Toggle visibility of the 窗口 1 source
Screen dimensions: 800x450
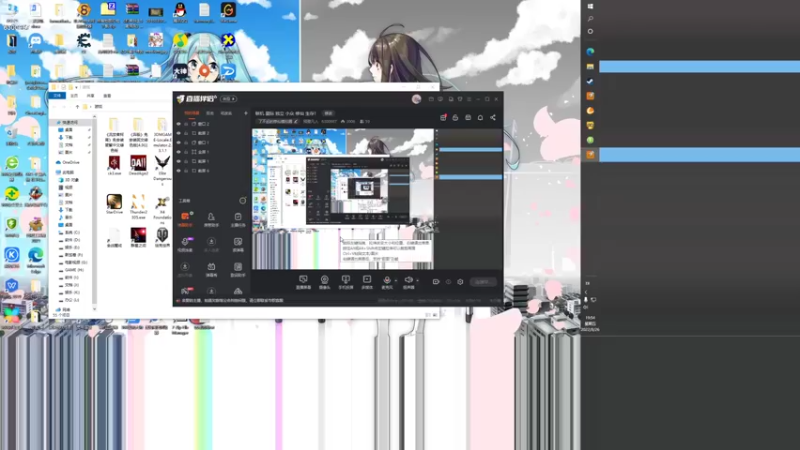(x=179, y=142)
